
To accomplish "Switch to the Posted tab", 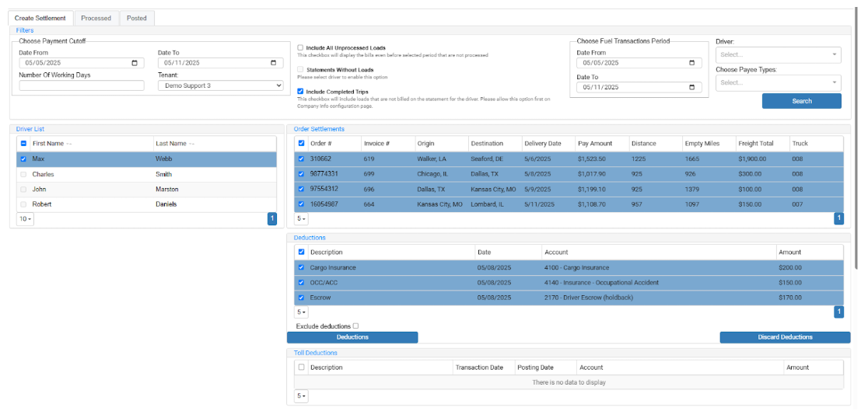I will tap(137, 18).
